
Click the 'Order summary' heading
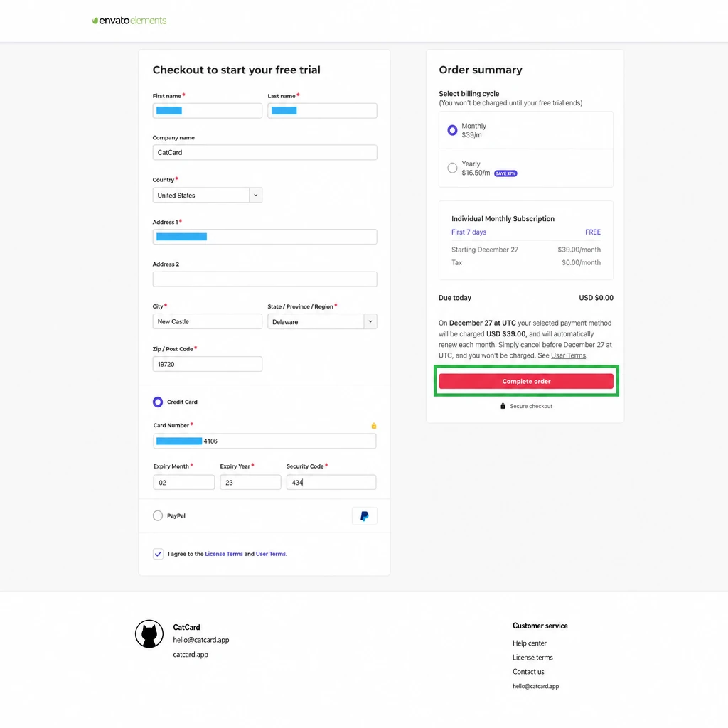click(x=481, y=70)
